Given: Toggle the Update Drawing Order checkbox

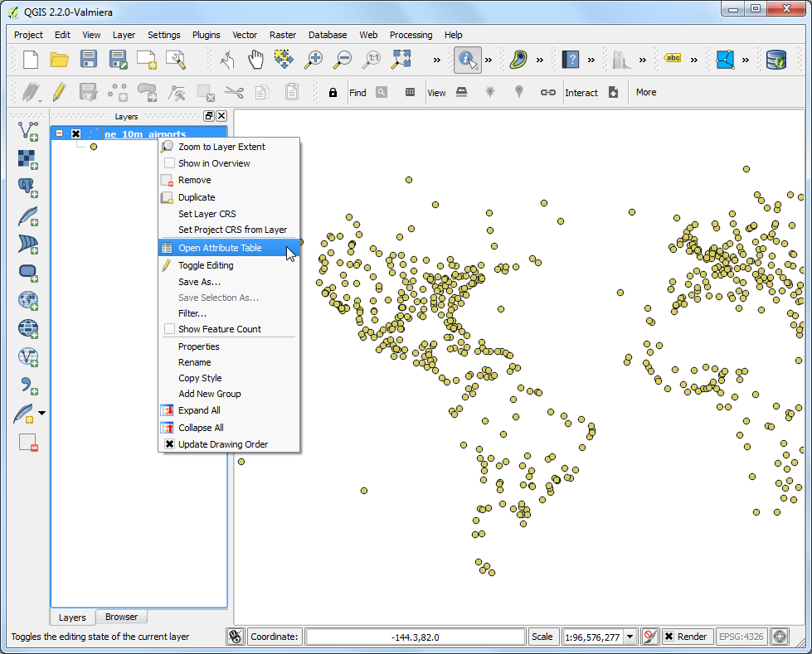Looking at the screenshot, I should tap(169, 444).
